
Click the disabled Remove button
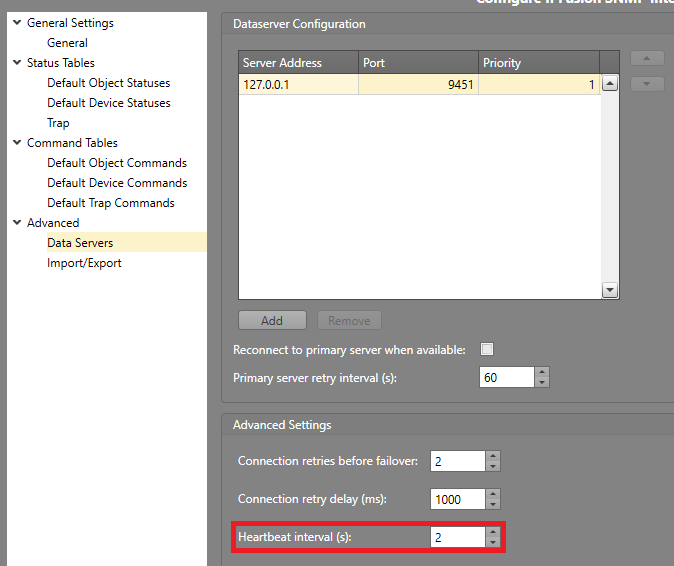click(349, 321)
